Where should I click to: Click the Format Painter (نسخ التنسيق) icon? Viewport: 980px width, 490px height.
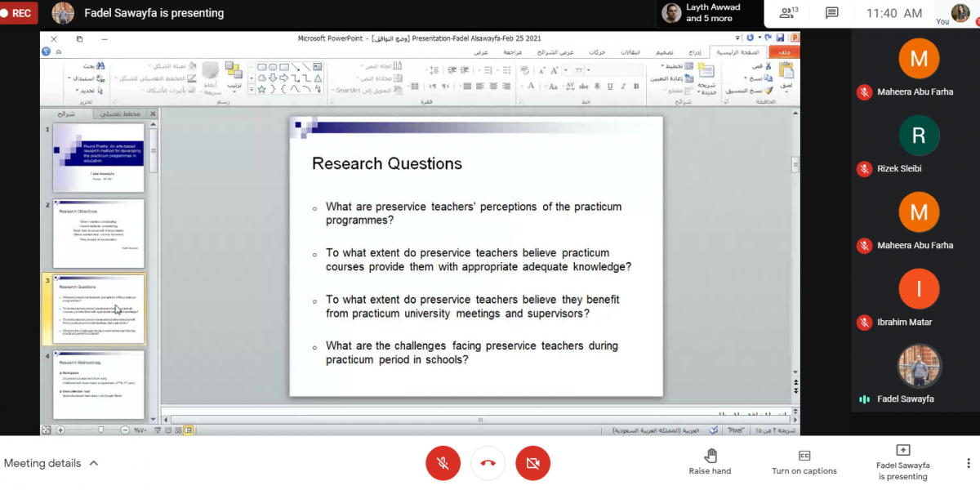click(768, 91)
